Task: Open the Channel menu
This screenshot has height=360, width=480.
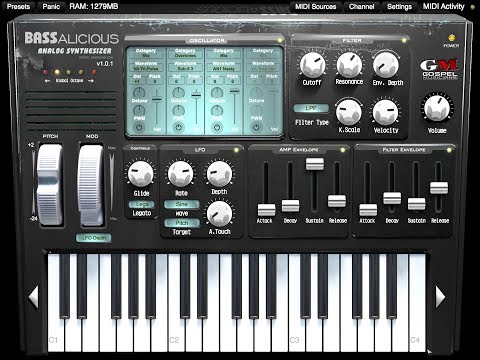Action: [361, 6]
